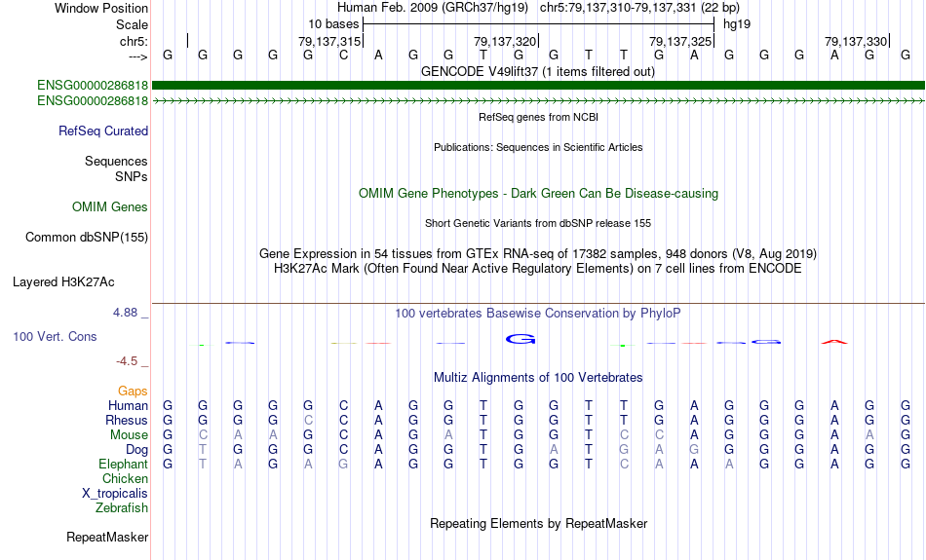Viewport: 926px width, 560px height.
Task: Click the large blue G conservation peak
Action: (521, 339)
